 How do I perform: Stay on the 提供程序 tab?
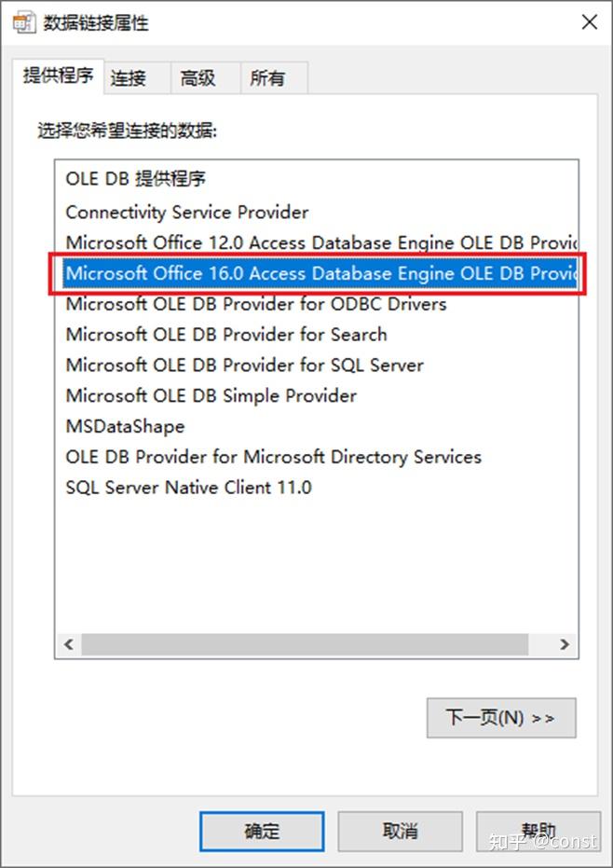(58, 78)
